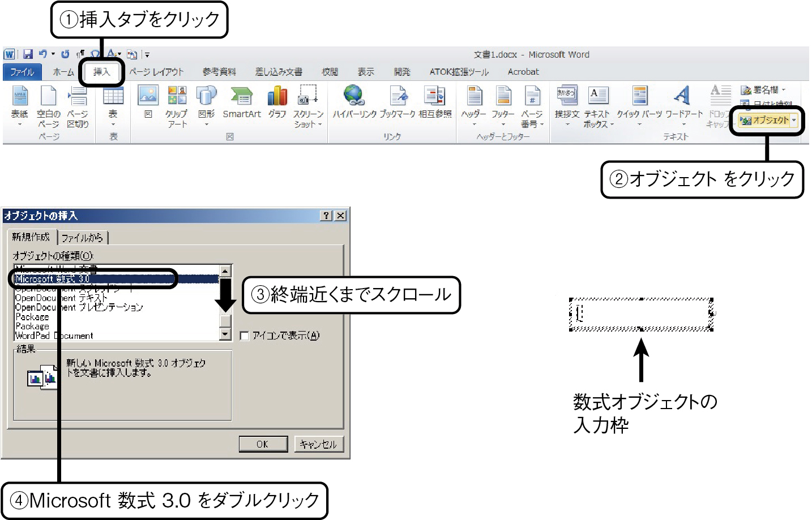Viewport: 812px width, 520px height.
Task: Click the Redo icon in quick access toolbar
Action: [65, 54]
